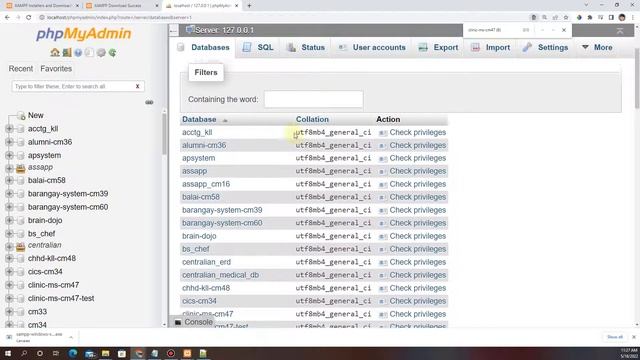The width and height of the screenshot is (640, 360).
Task: Open the SQL tab
Action: pyautogui.click(x=258, y=47)
